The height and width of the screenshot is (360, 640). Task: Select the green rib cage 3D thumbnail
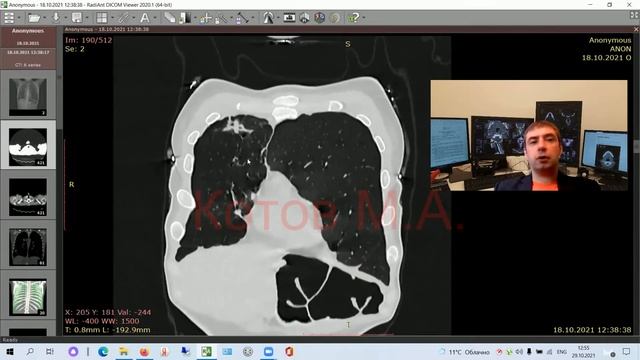[28, 297]
